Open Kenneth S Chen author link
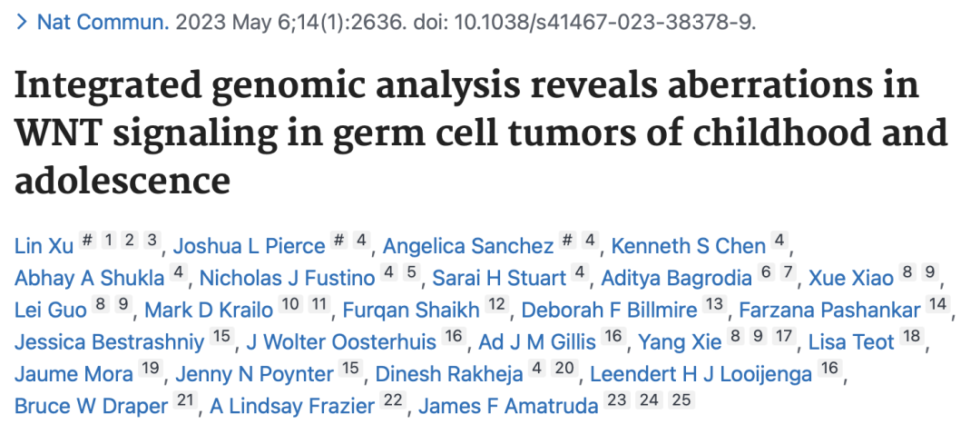The image size is (980, 444). coord(688,246)
